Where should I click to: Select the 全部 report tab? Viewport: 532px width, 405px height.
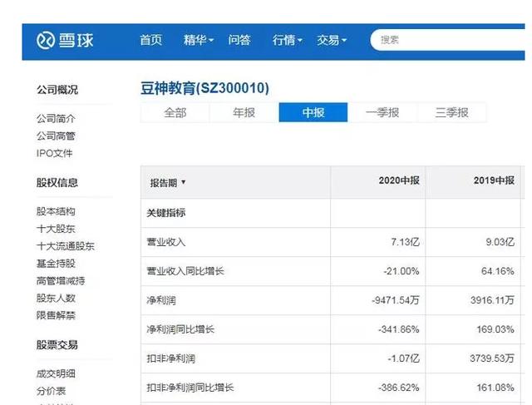click(x=175, y=112)
